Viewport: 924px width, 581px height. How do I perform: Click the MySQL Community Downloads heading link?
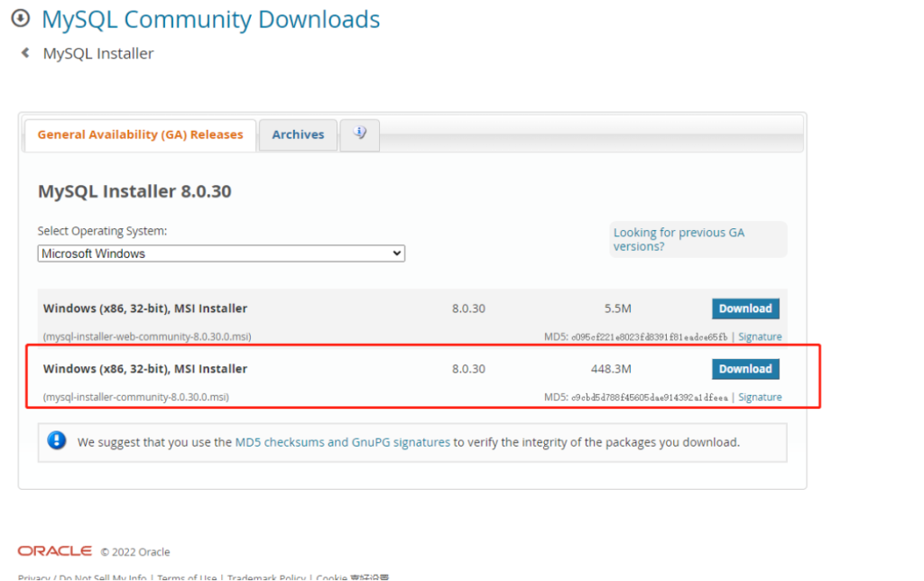click(210, 20)
